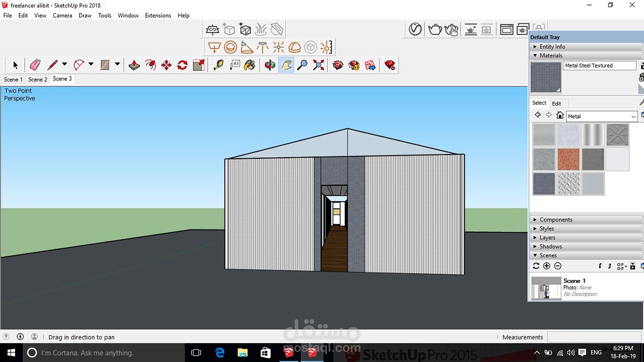Expand the Styles panel

pos(586,228)
